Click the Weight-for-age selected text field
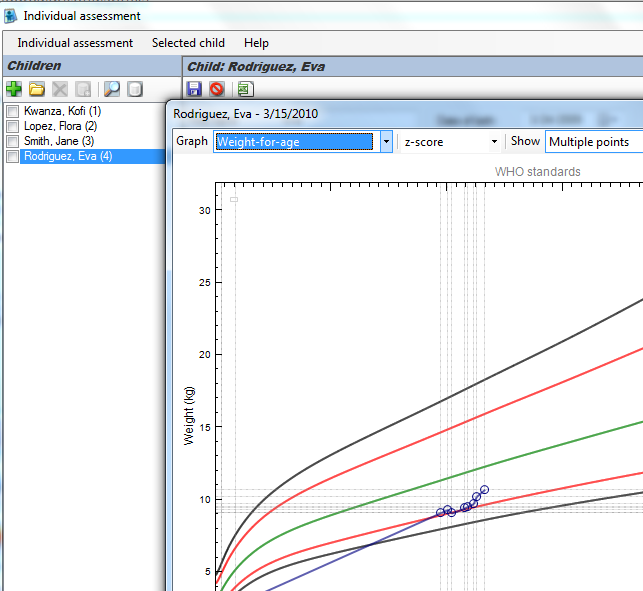The width and height of the screenshot is (643, 591). coord(294,142)
